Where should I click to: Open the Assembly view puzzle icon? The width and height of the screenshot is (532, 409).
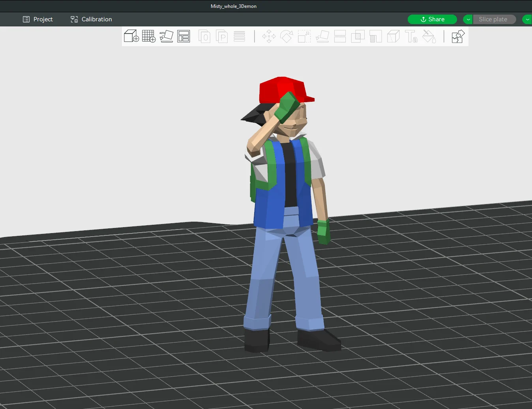(458, 36)
